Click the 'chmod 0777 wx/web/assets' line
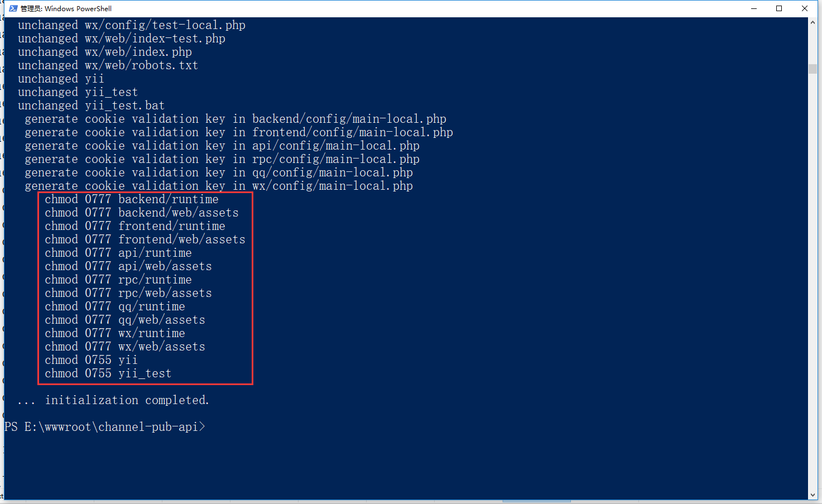The image size is (822, 504). pos(125,347)
